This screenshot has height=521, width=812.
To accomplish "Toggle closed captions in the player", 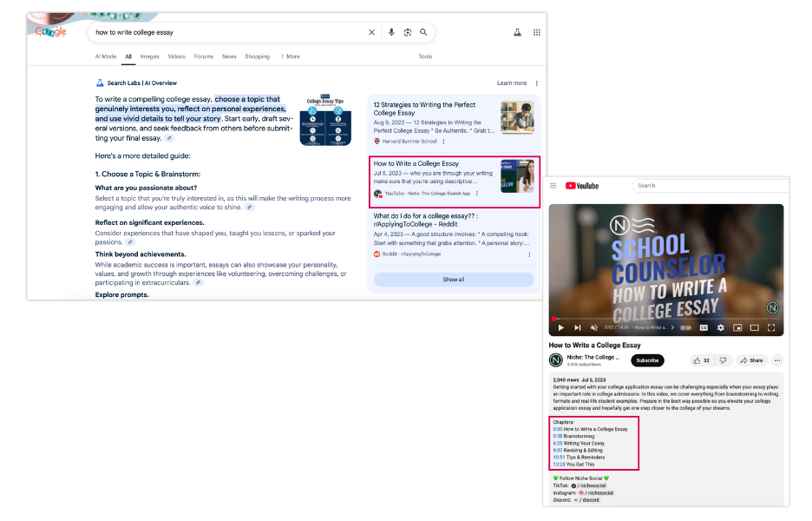I will point(704,327).
